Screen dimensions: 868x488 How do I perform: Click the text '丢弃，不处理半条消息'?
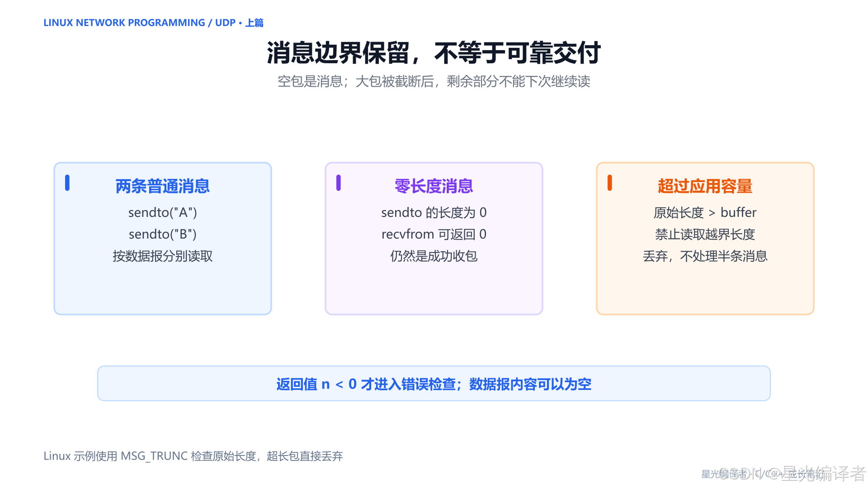(x=705, y=256)
